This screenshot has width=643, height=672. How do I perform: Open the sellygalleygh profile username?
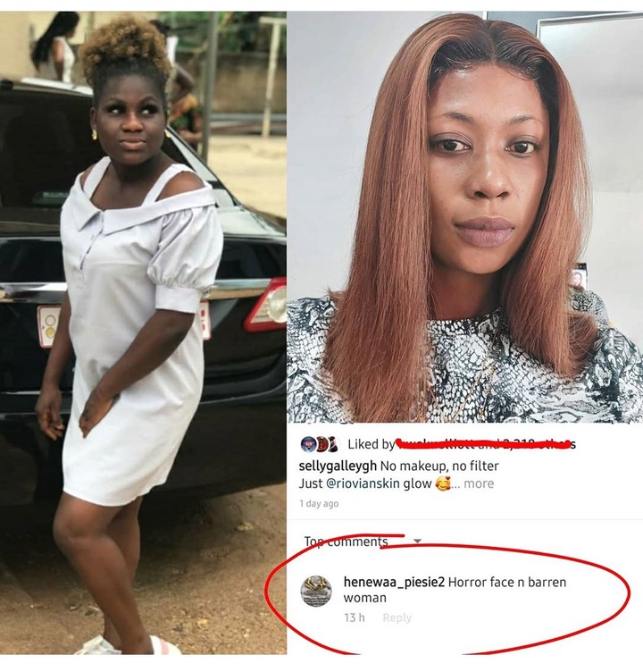tap(338, 466)
